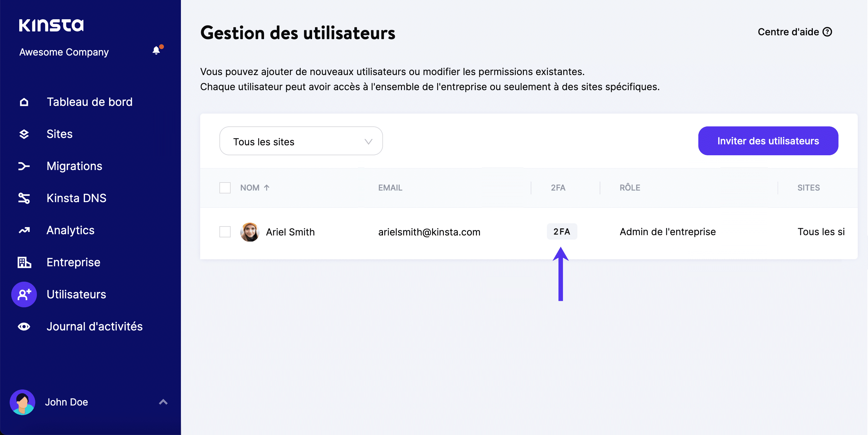Viewport: 868px width, 435px height.
Task: Open the Tableau de bord home icon
Action: click(x=24, y=101)
